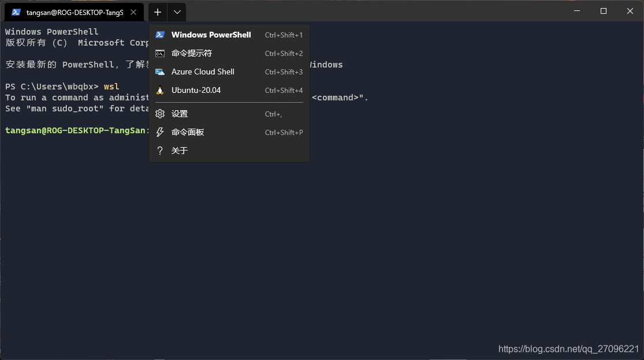The height and width of the screenshot is (360, 644).
Task: Click the 安装最新的 PowerShell line
Action: [x=77, y=65]
